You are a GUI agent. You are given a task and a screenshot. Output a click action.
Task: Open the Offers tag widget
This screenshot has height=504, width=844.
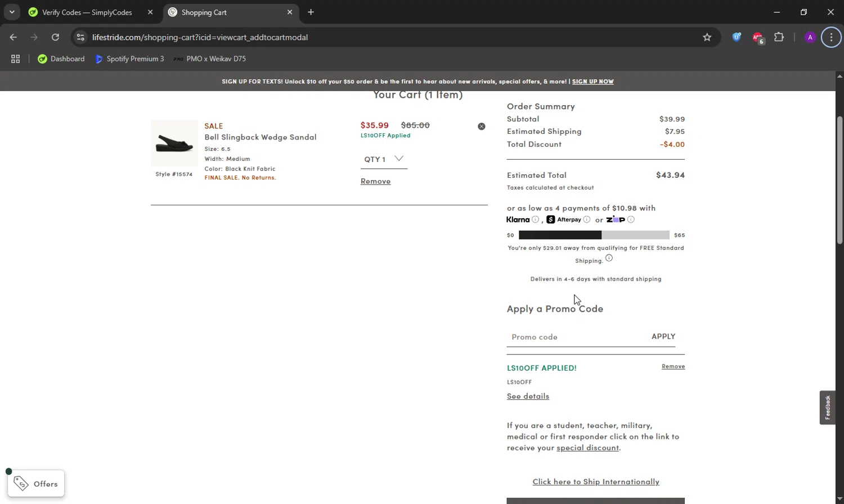(x=36, y=484)
